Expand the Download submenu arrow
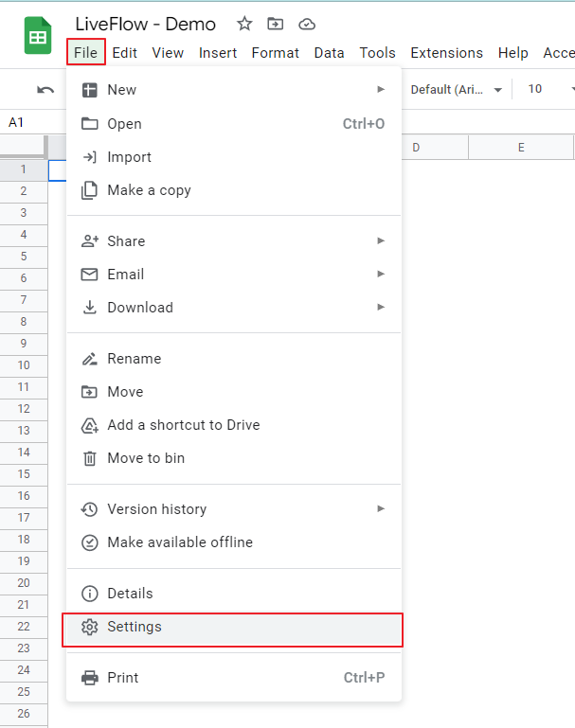The image size is (575, 728). click(x=381, y=307)
